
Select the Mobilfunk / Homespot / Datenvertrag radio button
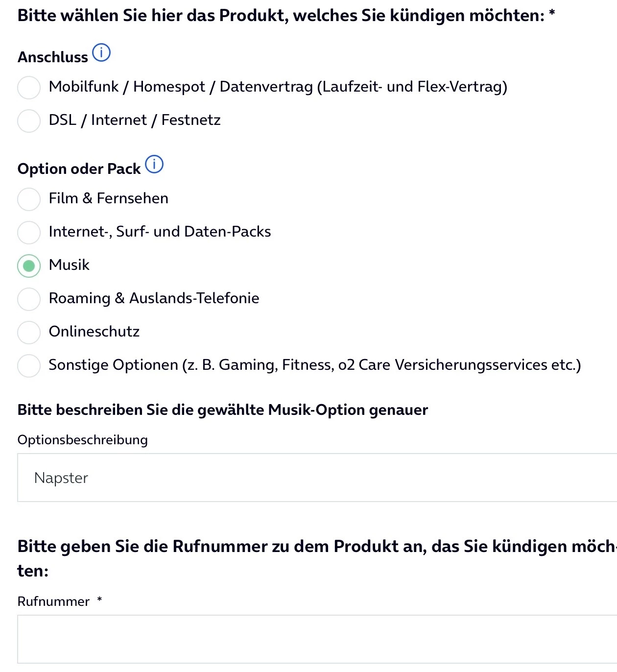tap(29, 88)
